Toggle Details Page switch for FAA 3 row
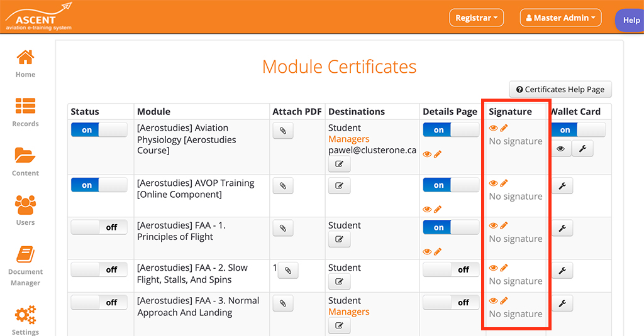 pyautogui.click(x=451, y=302)
